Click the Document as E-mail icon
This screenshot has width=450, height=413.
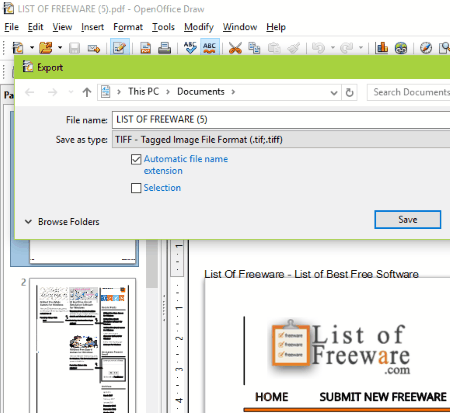[94, 49]
